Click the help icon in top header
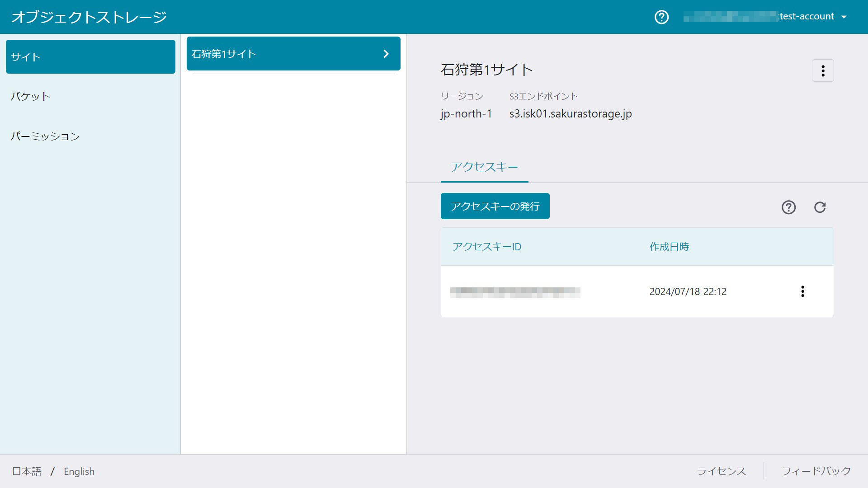 [x=661, y=17]
